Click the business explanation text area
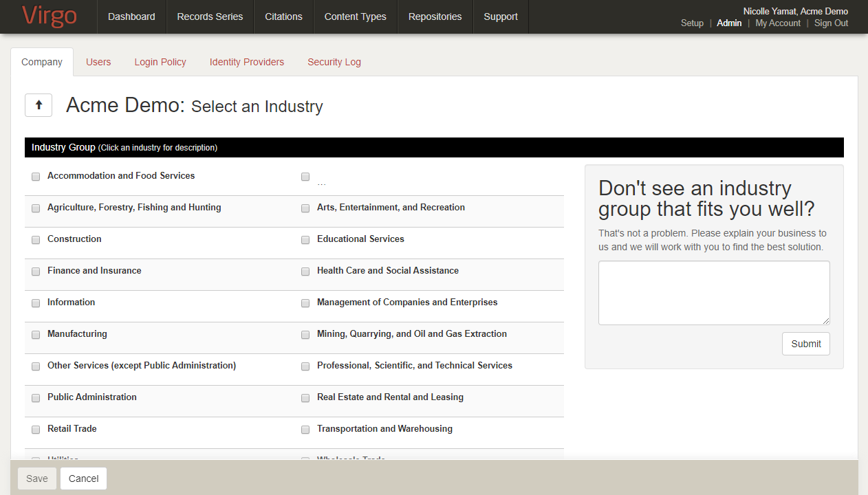The width and height of the screenshot is (868, 495). [x=714, y=292]
